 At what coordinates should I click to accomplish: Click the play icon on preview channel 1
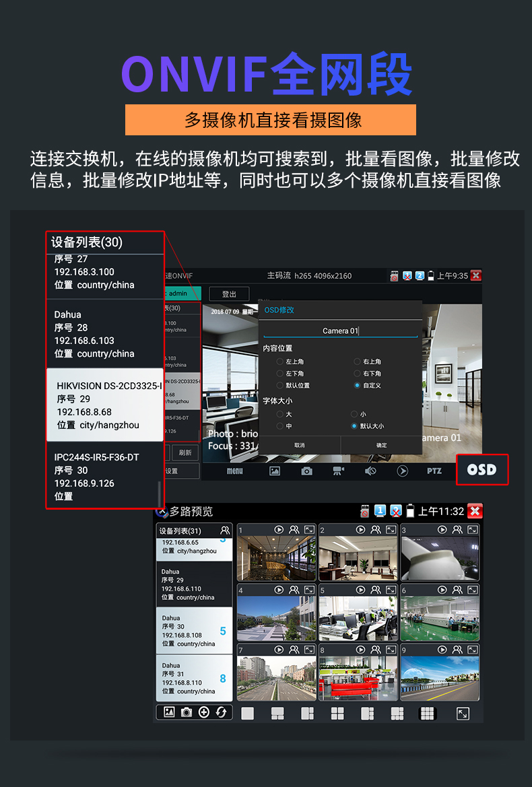(279, 530)
